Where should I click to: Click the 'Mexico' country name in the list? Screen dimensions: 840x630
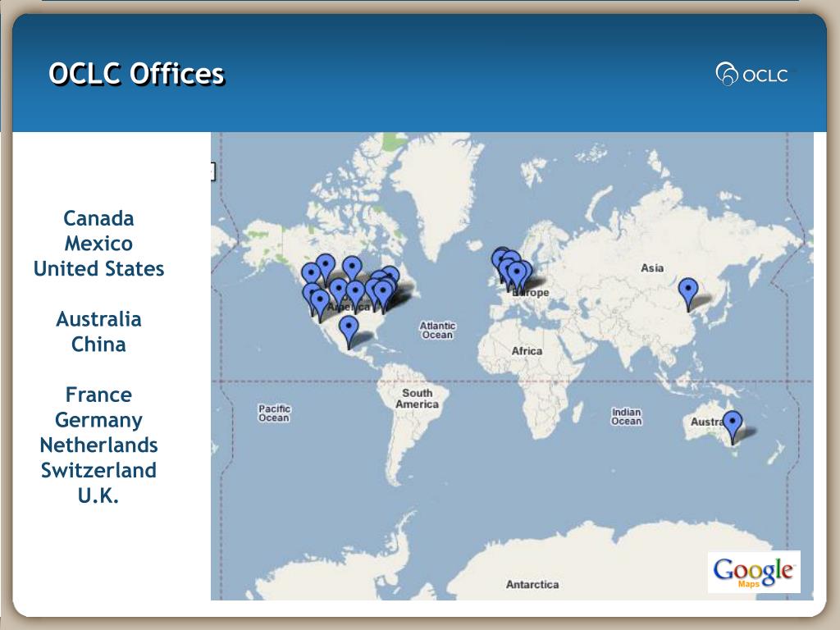[98, 244]
